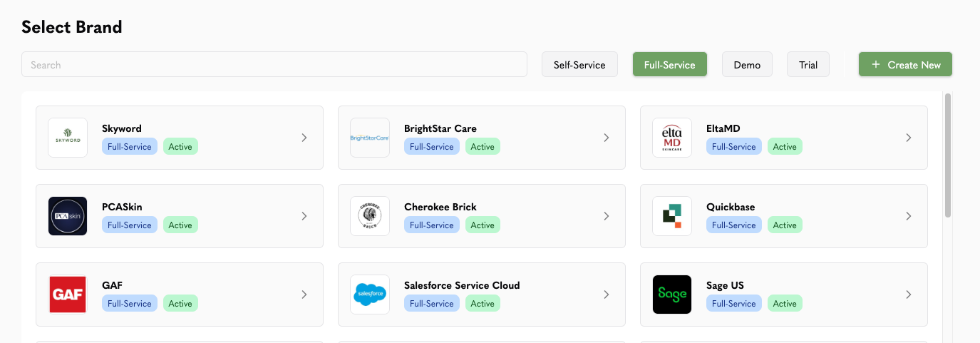Click the Full-Service tag on BrightStar Care
Viewport: 980px width, 343px height.
pos(432,147)
